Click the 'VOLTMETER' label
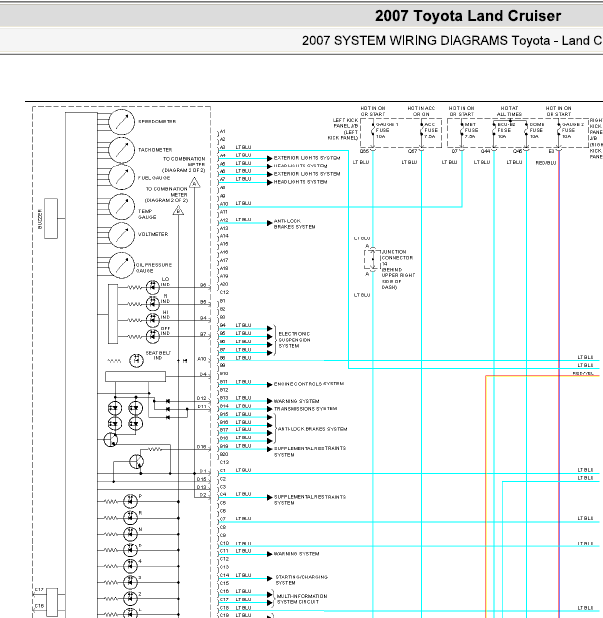Image resolution: width=603 pixels, height=618 pixels. tap(153, 235)
